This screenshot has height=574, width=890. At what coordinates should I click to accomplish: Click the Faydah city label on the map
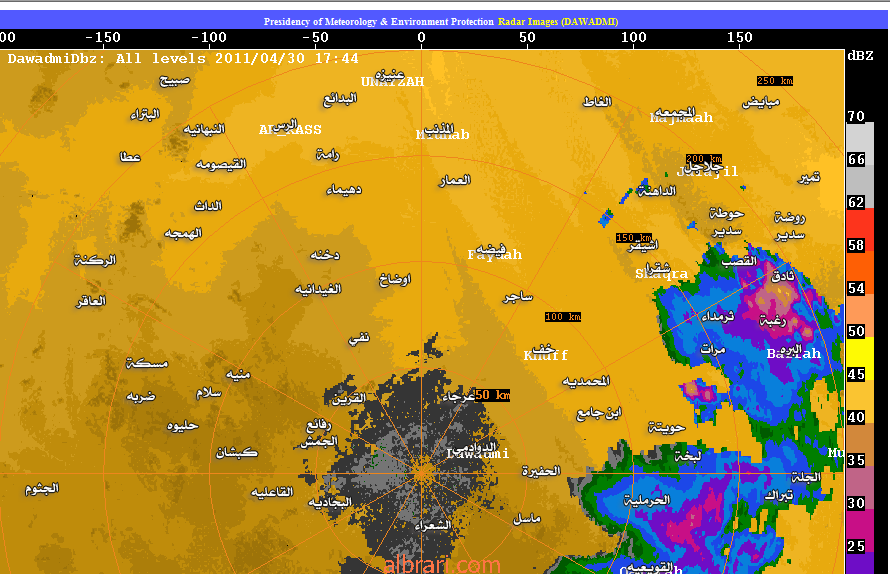494,254
